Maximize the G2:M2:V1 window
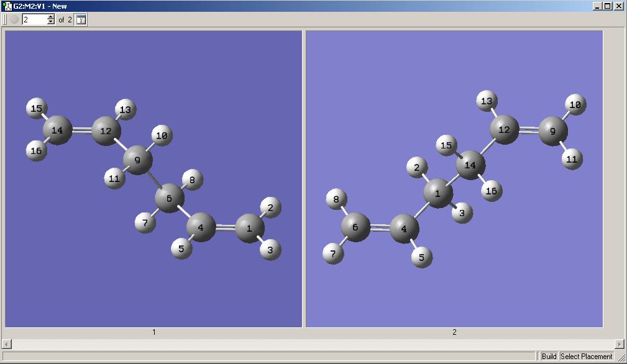This screenshot has height=364, width=627. [x=607, y=6]
